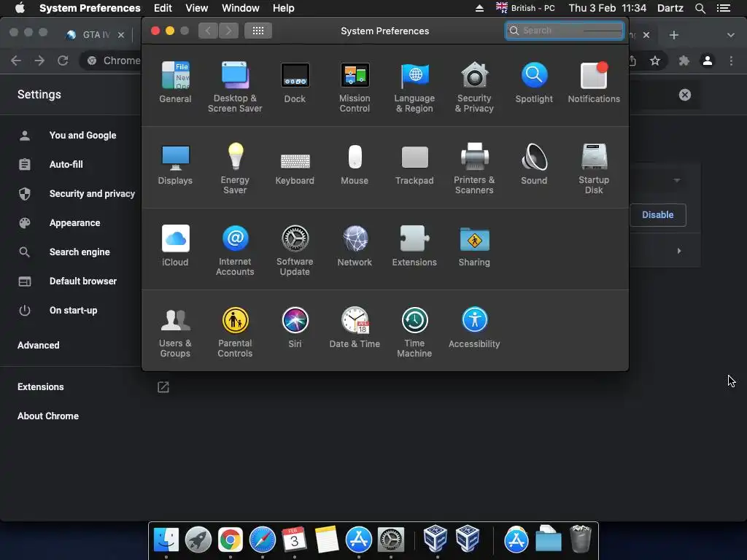Open the Window menu
The image size is (747, 560).
pyautogui.click(x=241, y=8)
